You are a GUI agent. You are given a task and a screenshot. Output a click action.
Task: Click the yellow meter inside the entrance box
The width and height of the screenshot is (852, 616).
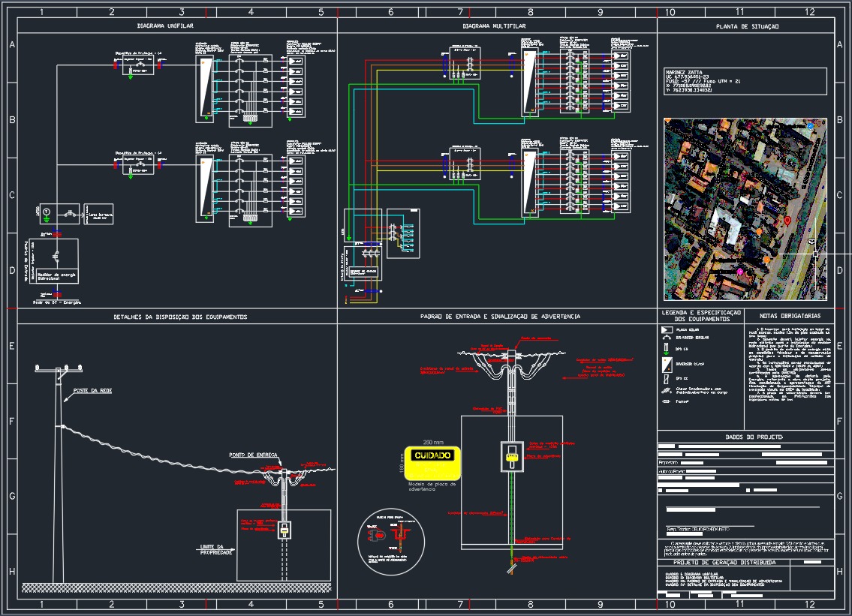(511, 457)
